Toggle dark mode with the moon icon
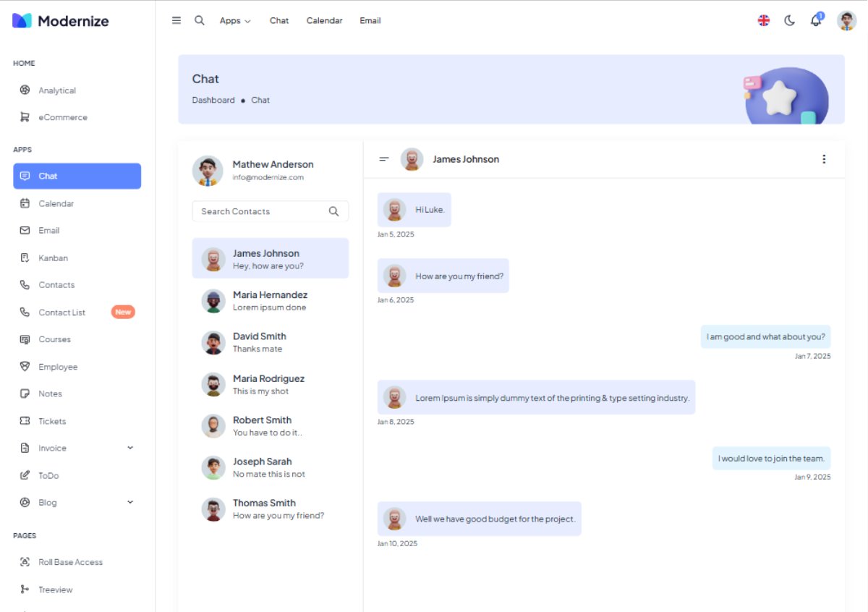 coord(790,20)
